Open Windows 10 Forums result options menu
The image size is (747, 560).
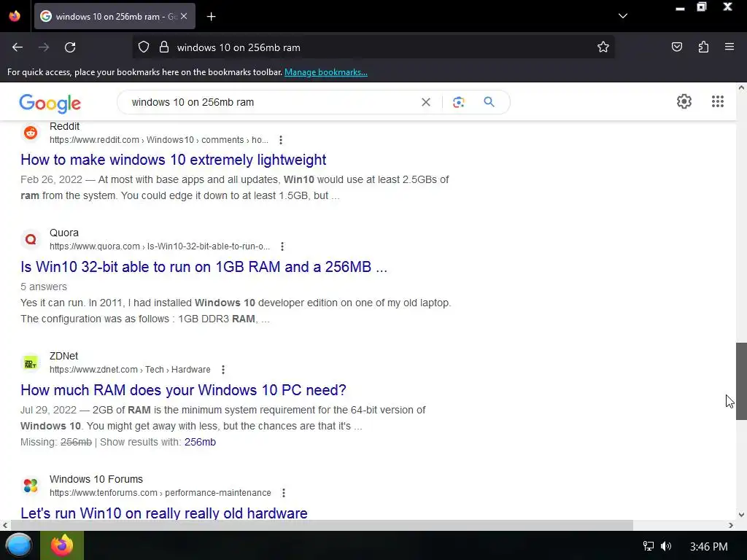tap(284, 493)
